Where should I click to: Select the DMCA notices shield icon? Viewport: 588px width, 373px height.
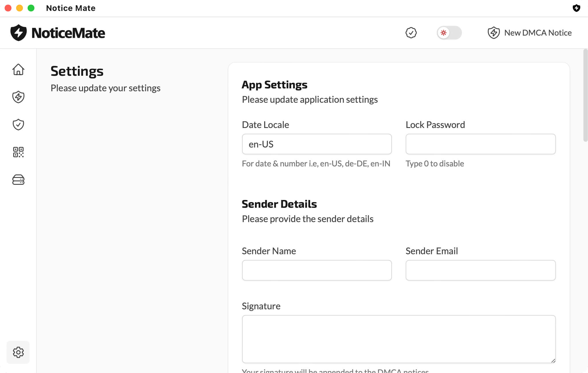point(18,97)
